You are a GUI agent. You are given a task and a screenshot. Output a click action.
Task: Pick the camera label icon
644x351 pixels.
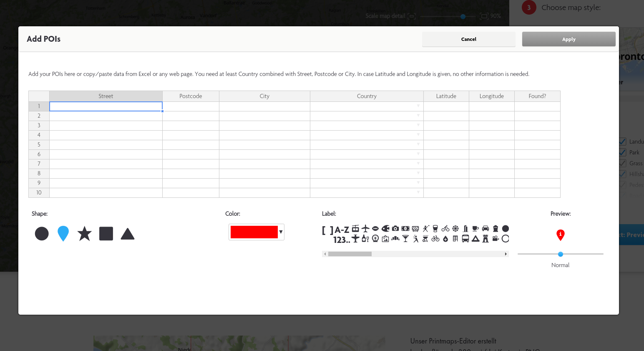tap(395, 228)
